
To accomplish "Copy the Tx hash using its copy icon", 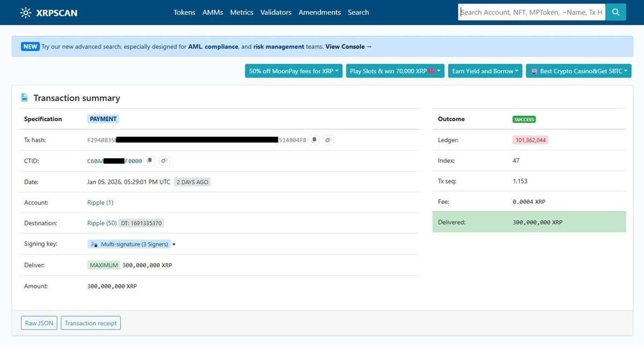I will pos(314,140).
